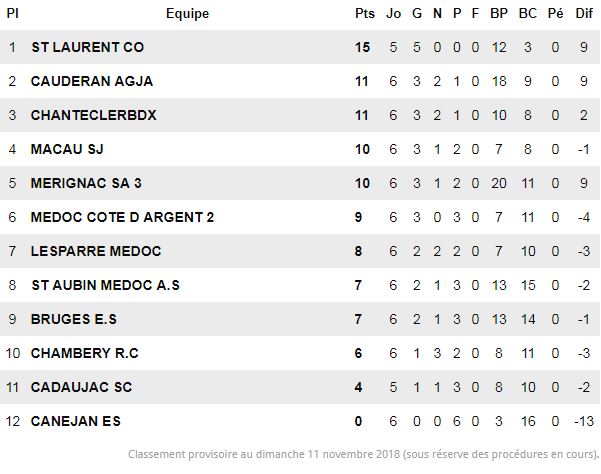Click the LESPARRE MEDOC team name
The height and width of the screenshot is (474, 601).
pos(96,251)
